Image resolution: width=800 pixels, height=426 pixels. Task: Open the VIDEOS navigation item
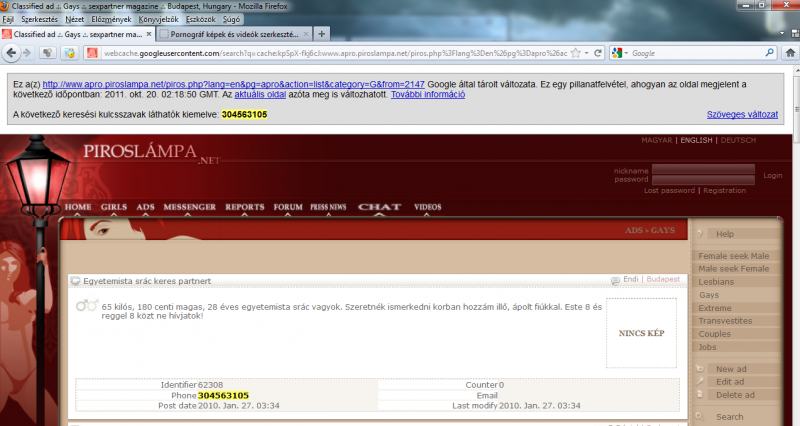(428, 207)
